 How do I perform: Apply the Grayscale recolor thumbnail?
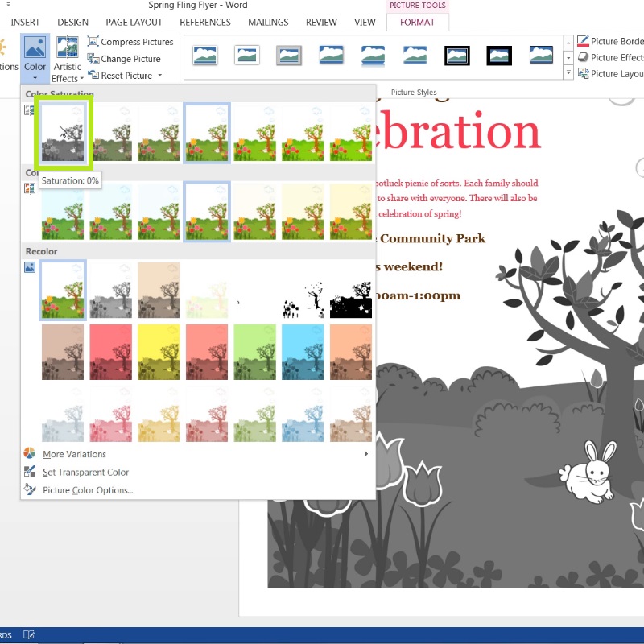point(111,291)
